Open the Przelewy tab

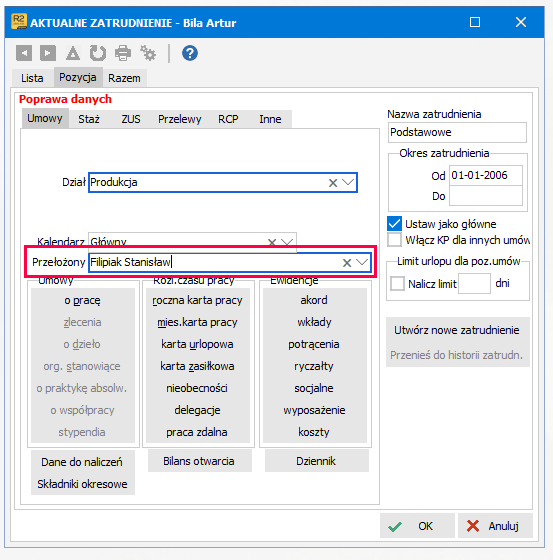(180, 119)
